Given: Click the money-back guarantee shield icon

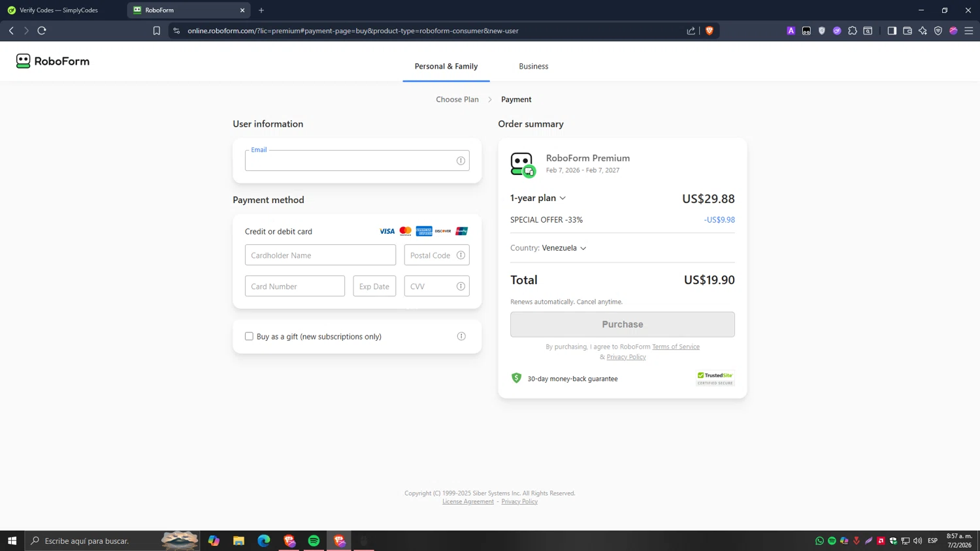Looking at the screenshot, I should (516, 378).
